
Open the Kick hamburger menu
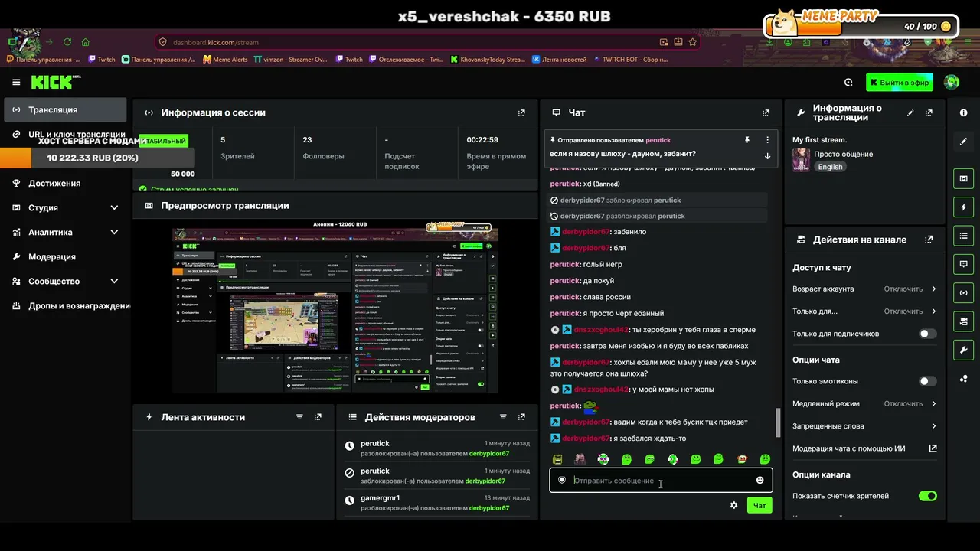tap(16, 82)
